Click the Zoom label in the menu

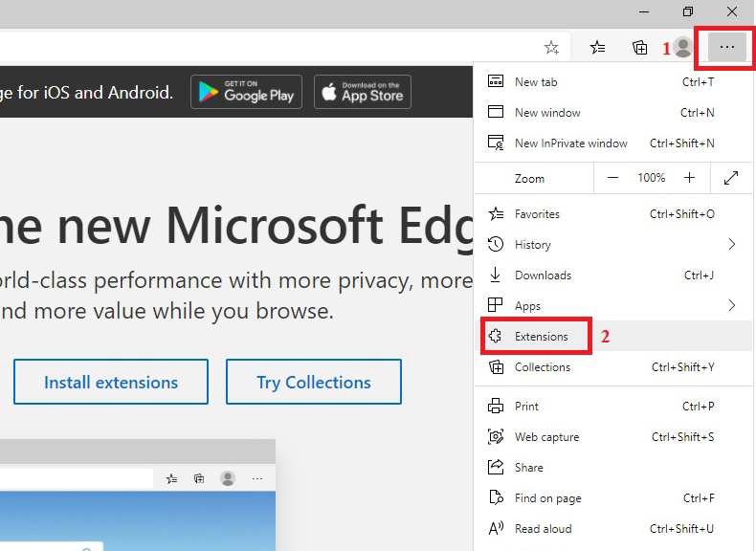click(529, 178)
